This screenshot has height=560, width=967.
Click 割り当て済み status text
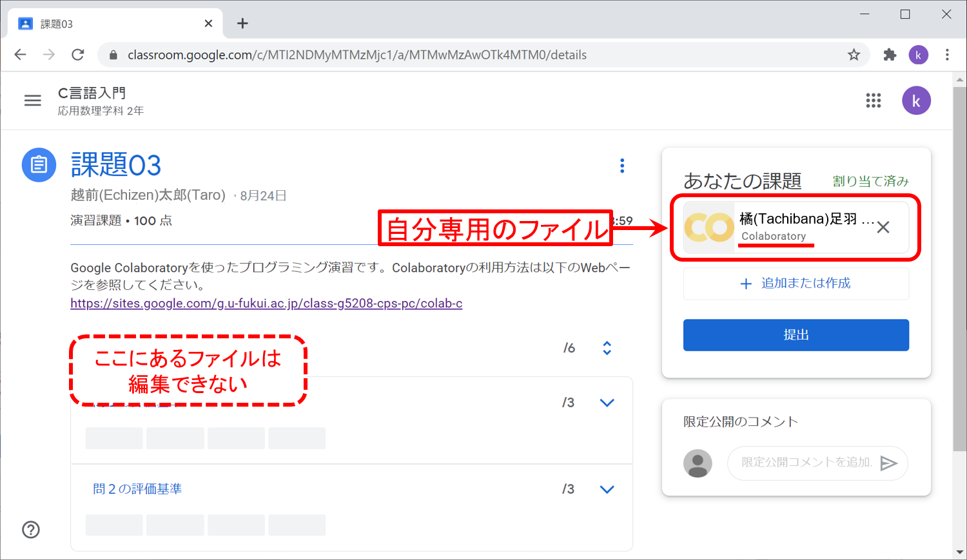pyautogui.click(x=870, y=181)
